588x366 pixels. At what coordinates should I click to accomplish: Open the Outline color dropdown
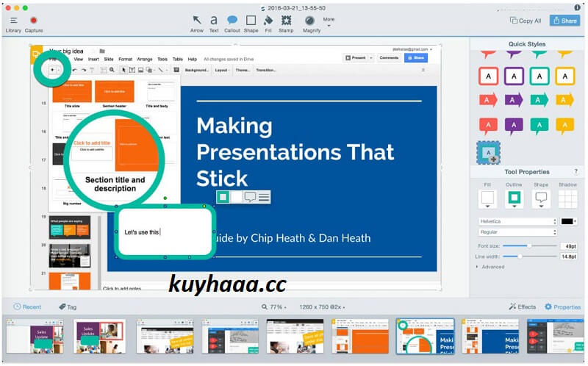514,198
